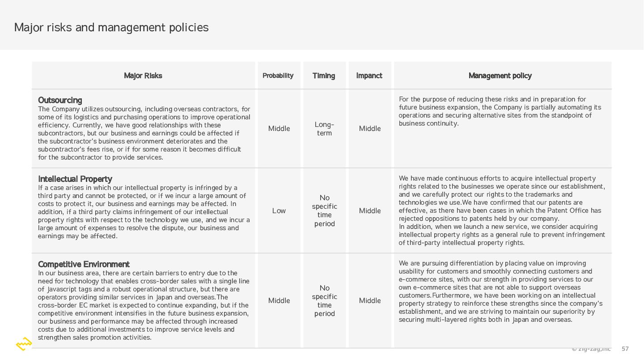Select the 'Outsourcing' risk heading
Viewport: 644px width, 362px height.
(60, 100)
